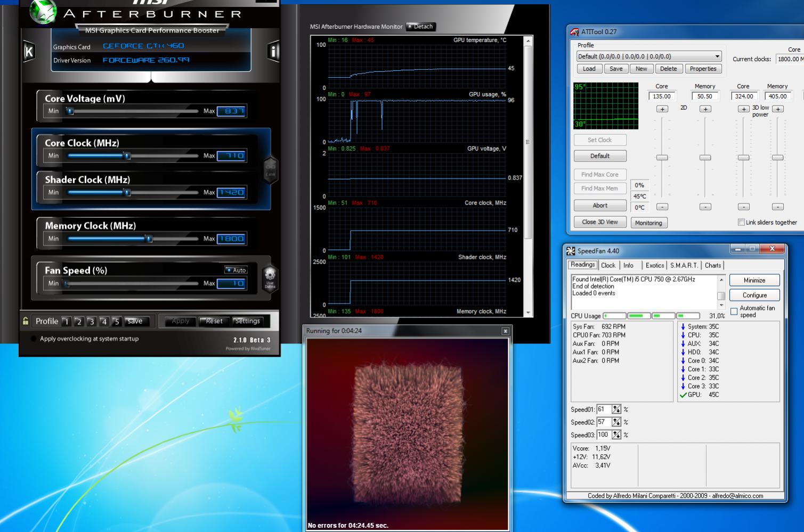Click the Hardware Monitor scrollbar down arrow
804x532 pixels.
click(x=528, y=313)
